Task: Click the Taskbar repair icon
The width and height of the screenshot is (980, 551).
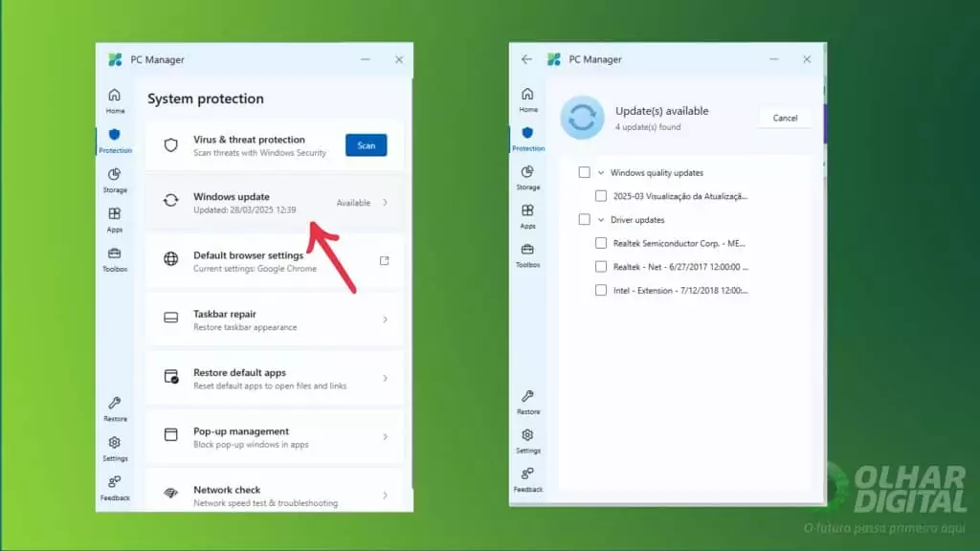Action: point(170,318)
